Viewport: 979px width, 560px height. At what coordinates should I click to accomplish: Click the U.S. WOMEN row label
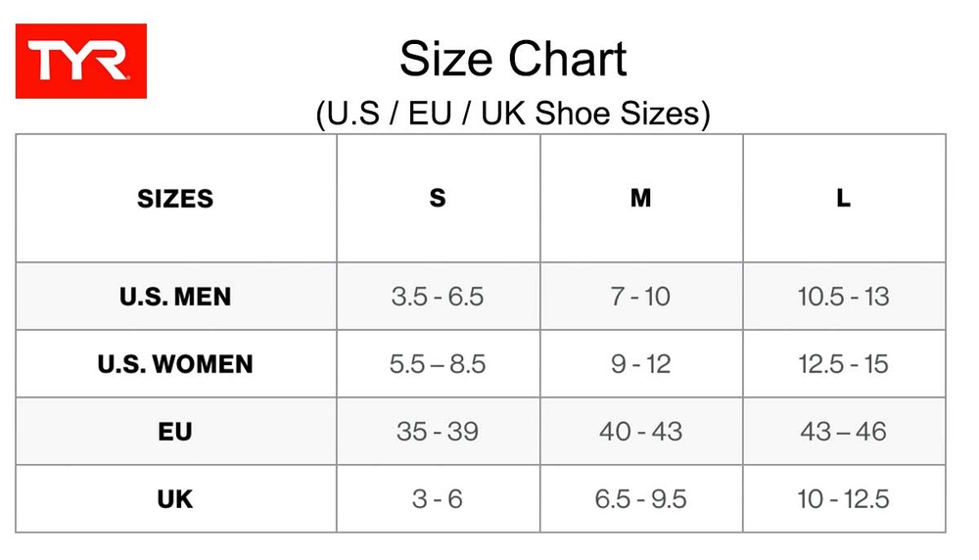click(175, 364)
